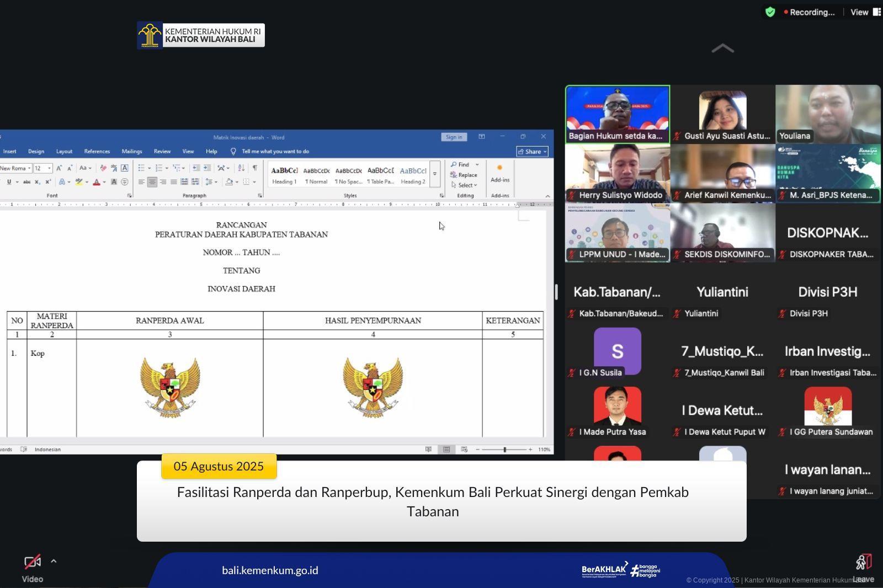The image size is (883, 588).
Task: Toggle center text alignment
Action: point(152,181)
